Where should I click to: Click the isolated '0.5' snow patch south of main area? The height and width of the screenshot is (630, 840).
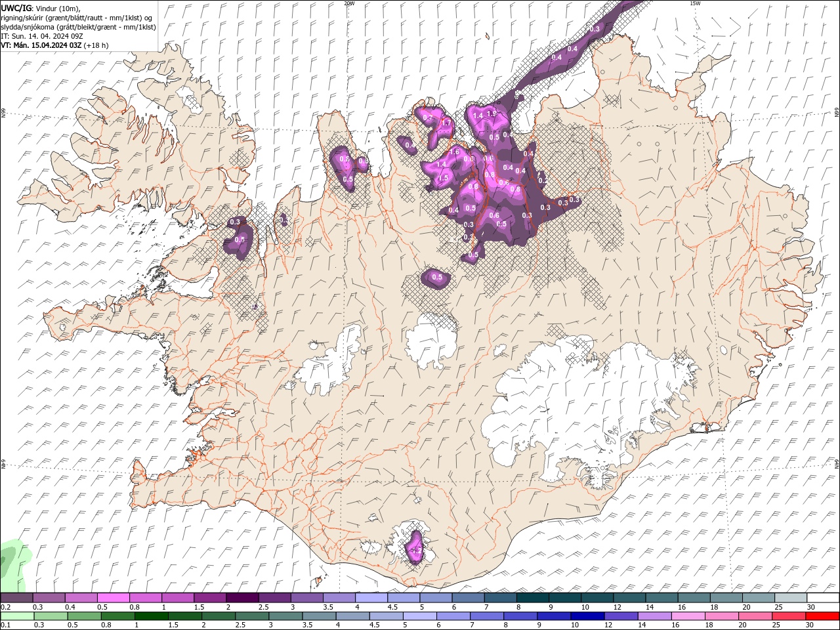[436, 278]
